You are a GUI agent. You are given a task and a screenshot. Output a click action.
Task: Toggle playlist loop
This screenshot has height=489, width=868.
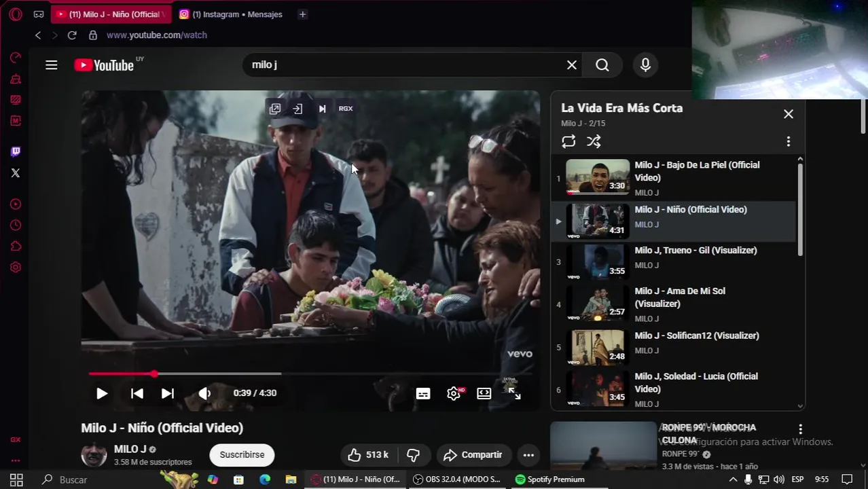click(568, 141)
